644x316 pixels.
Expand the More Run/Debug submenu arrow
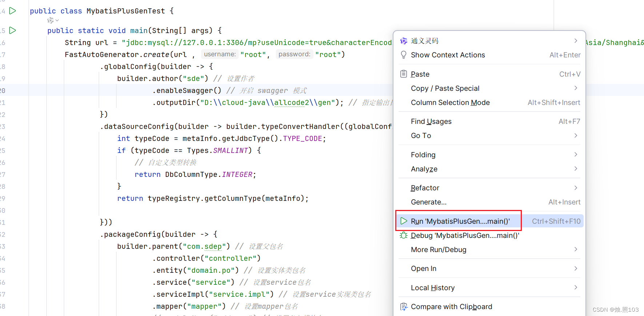(x=576, y=249)
